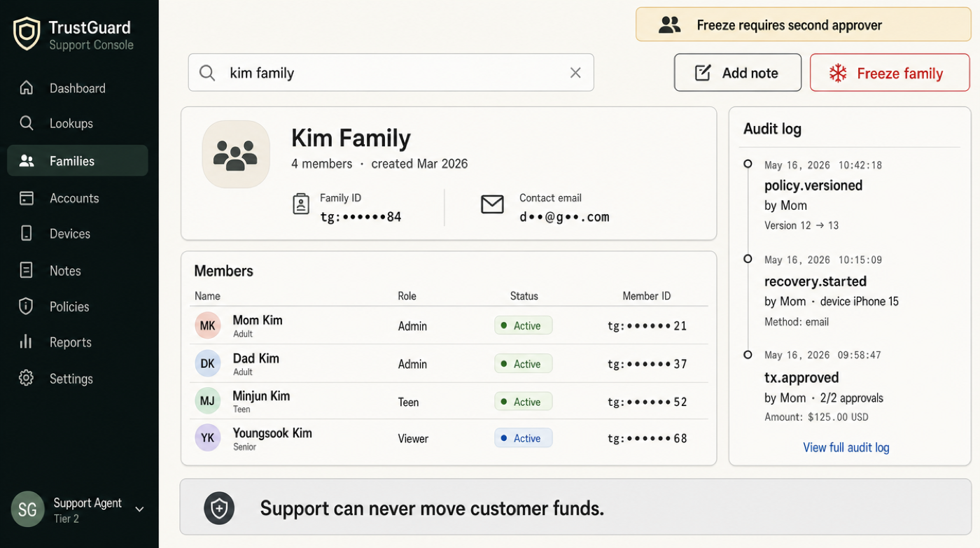
Task: Click the TrustGuard shield logo
Action: click(x=27, y=34)
